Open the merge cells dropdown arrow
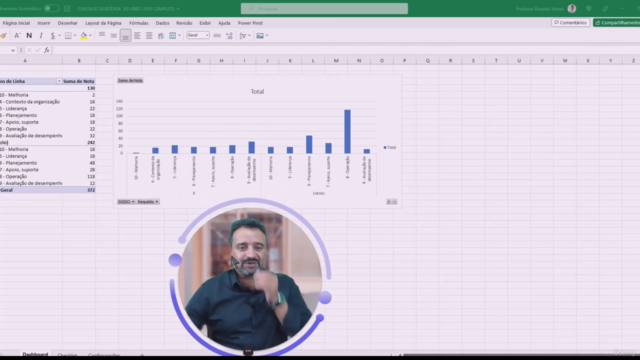This screenshot has height=360, width=640. point(179,36)
